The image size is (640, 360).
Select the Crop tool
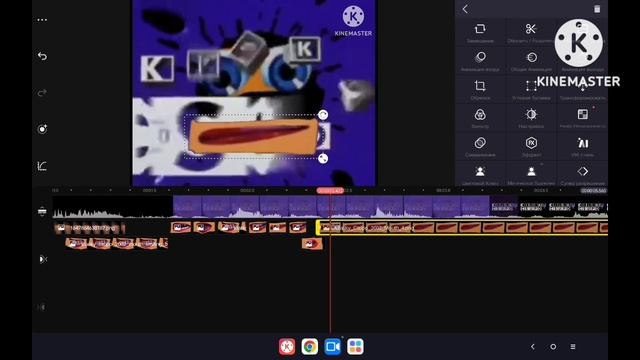(x=480, y=89)
